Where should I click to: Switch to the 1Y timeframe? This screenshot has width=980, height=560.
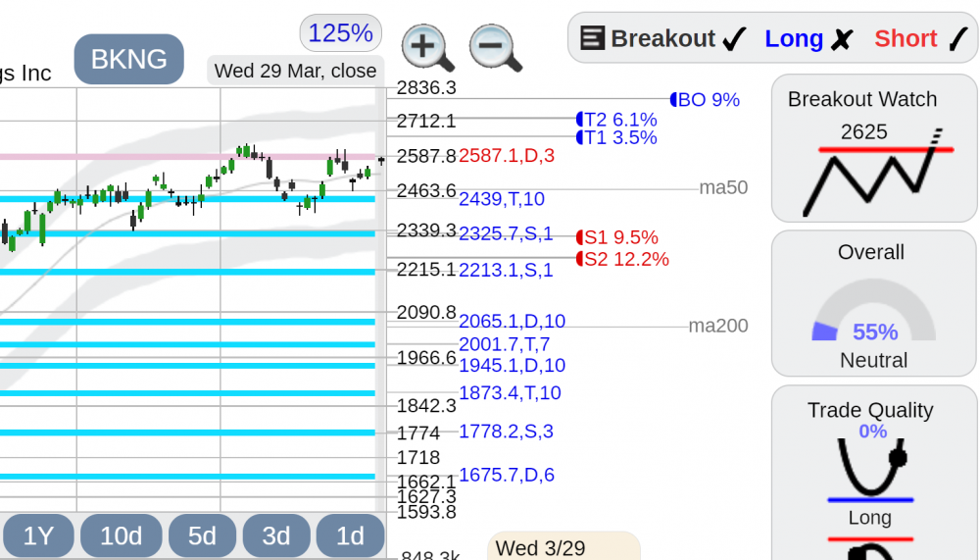click(39, 535)
